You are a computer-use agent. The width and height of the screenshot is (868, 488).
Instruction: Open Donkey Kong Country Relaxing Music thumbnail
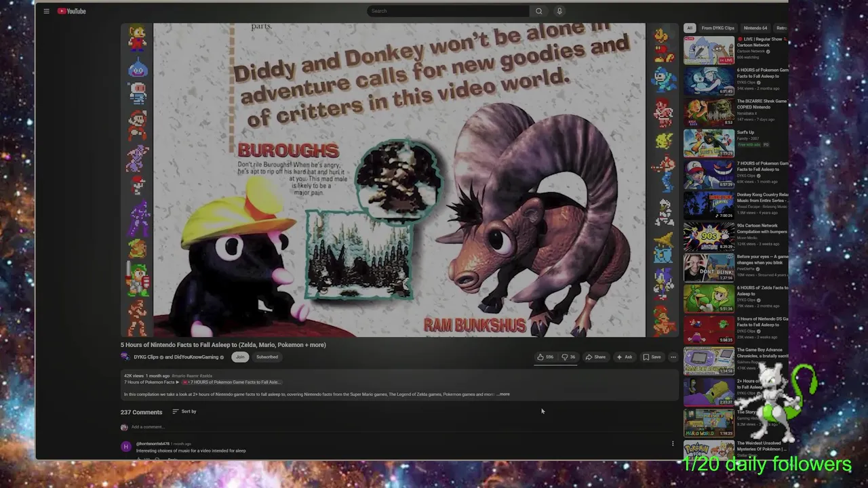pyautogui.click(x=709, y=205)
